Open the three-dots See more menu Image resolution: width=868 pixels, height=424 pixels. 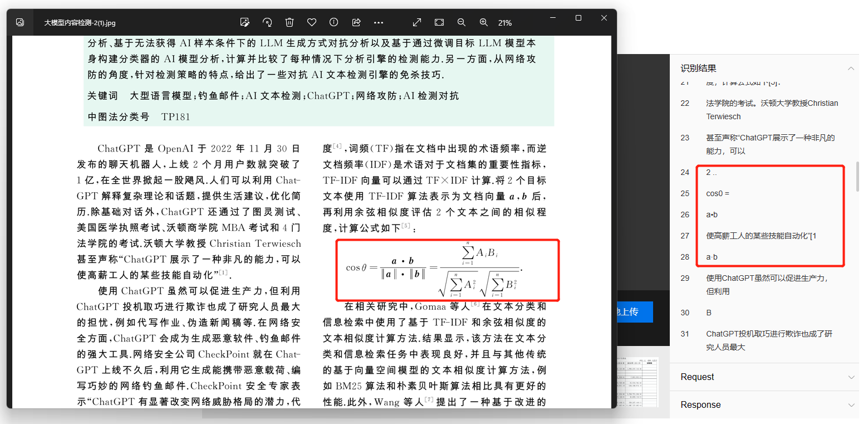[379, 22]
